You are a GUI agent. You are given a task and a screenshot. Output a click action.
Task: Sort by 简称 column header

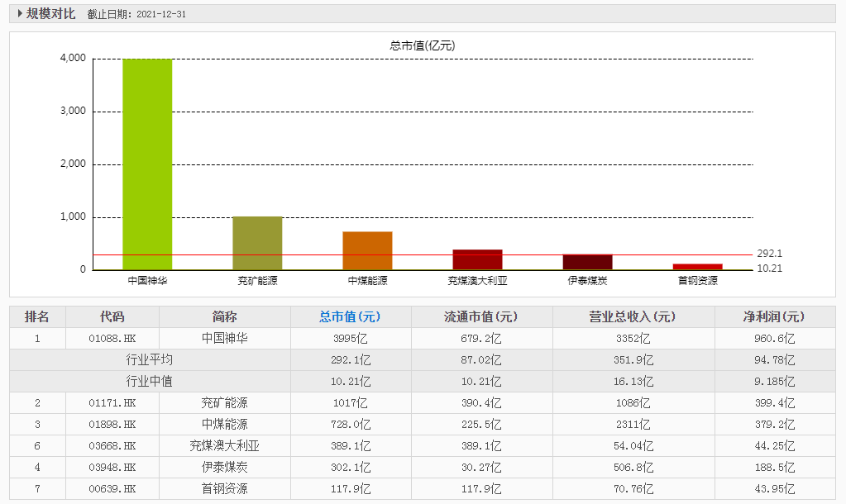[224, 317]
